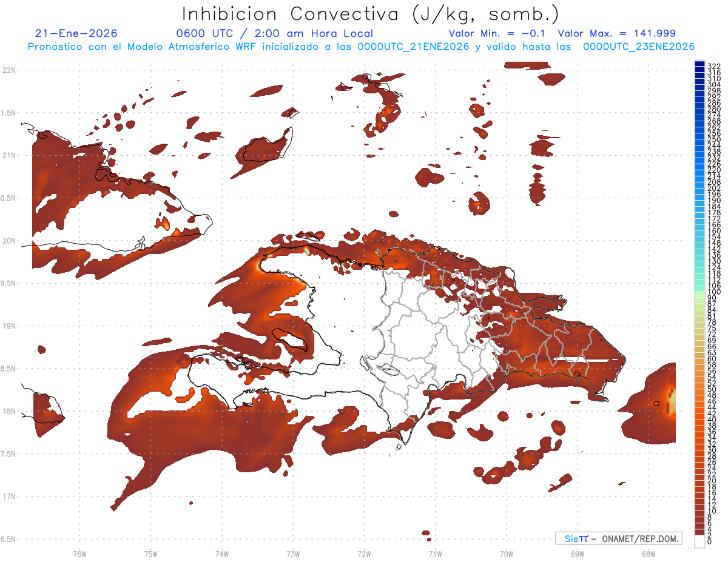The width and height of the screenshot is (728, 562).
Task: Click the '20' value on the color scale
Action: tap(712, 481)
